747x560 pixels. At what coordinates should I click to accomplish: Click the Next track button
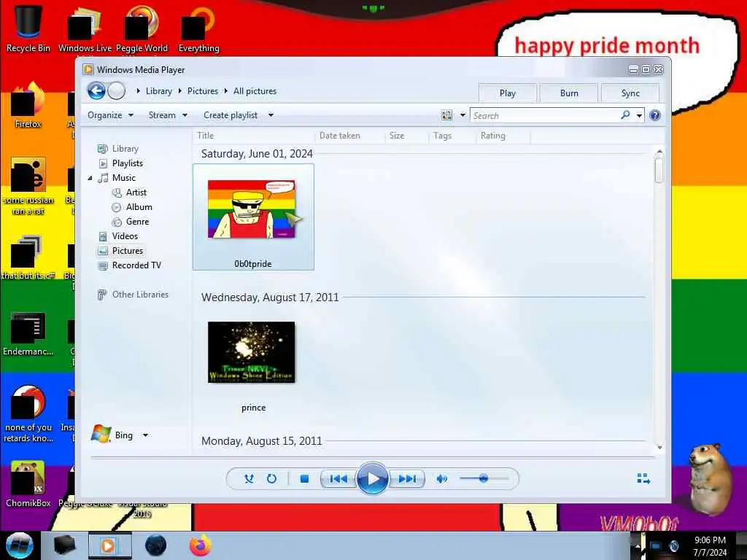click(x=407, y=478)
